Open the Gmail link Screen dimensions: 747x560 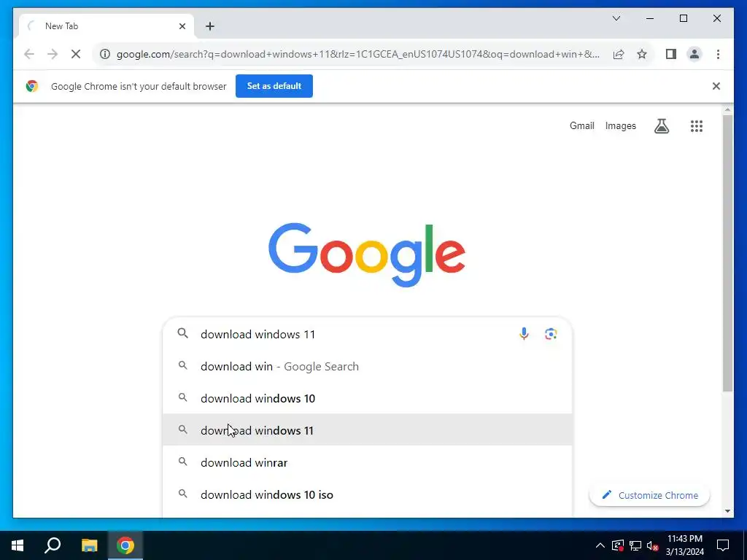[x=581, y=125]
